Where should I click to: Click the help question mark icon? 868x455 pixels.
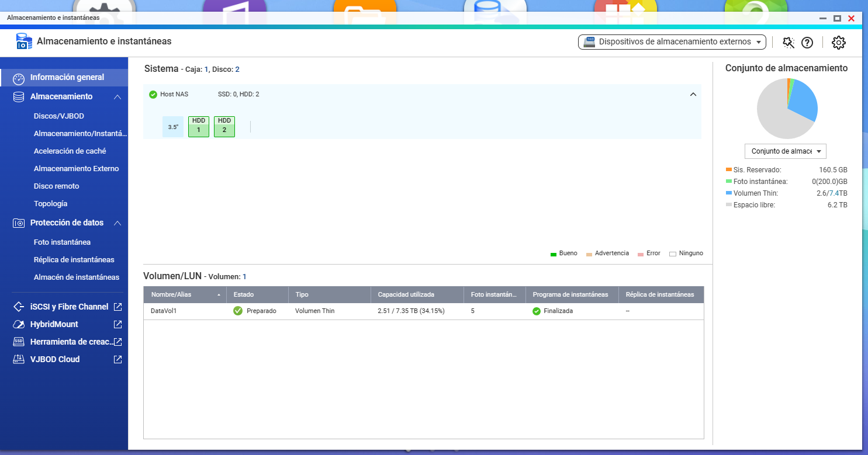pos(807,43)
